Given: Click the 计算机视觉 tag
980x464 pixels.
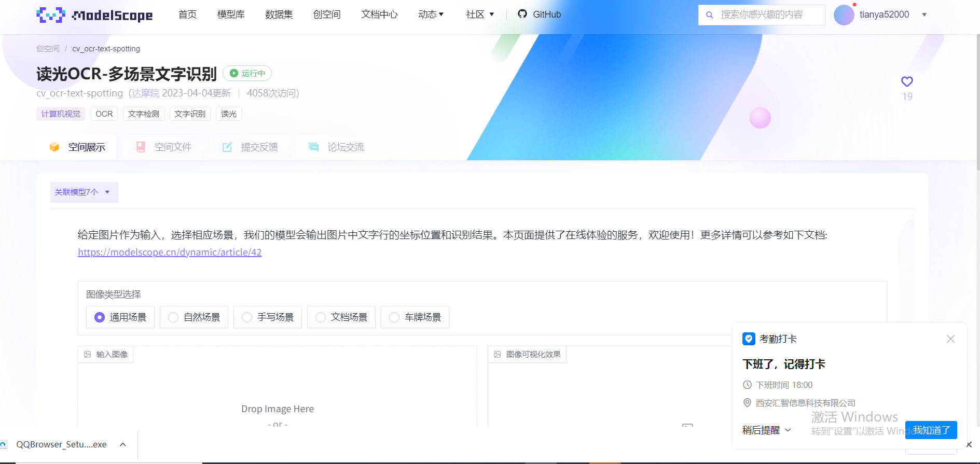Looking at the screenshot, I should [61, 114].
